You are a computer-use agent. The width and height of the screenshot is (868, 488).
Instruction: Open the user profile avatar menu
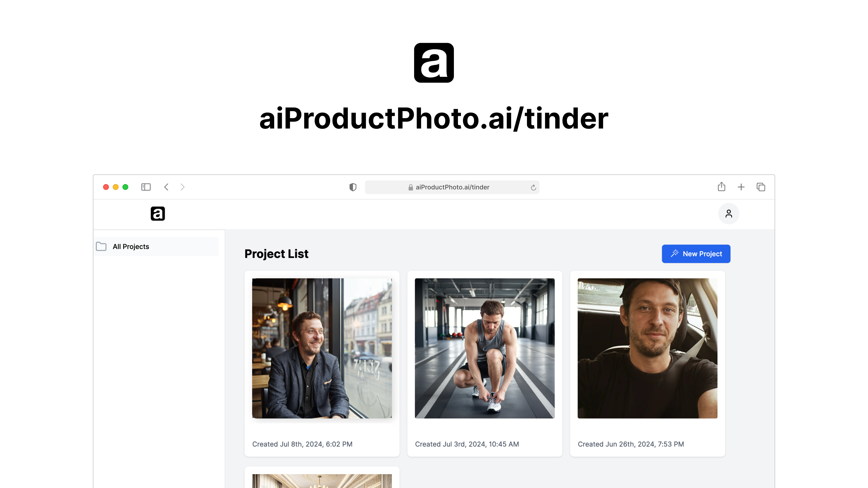click(x=729, y=213)
